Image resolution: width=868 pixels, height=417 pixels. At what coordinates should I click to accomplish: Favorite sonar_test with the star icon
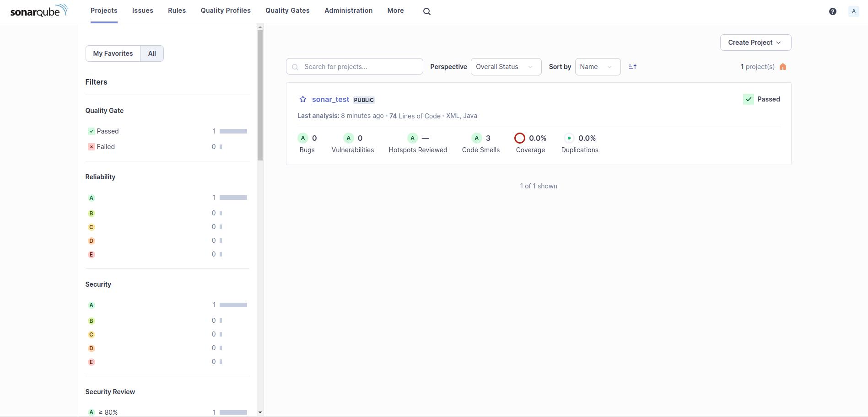point(303,99)
